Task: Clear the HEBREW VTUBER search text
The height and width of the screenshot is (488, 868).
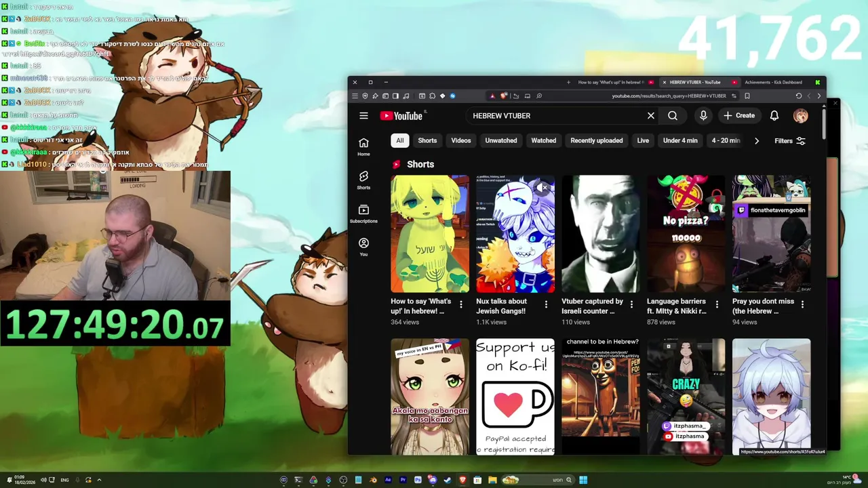Action: point(651,116)
